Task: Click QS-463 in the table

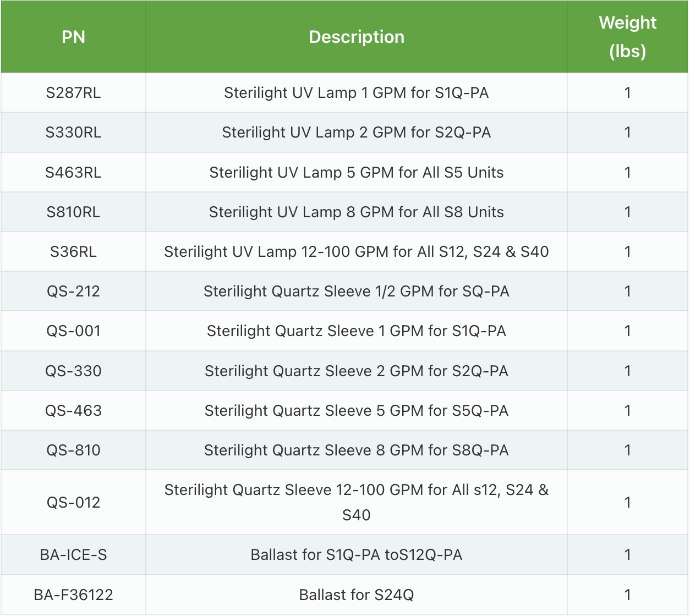Action: (73, 410)
